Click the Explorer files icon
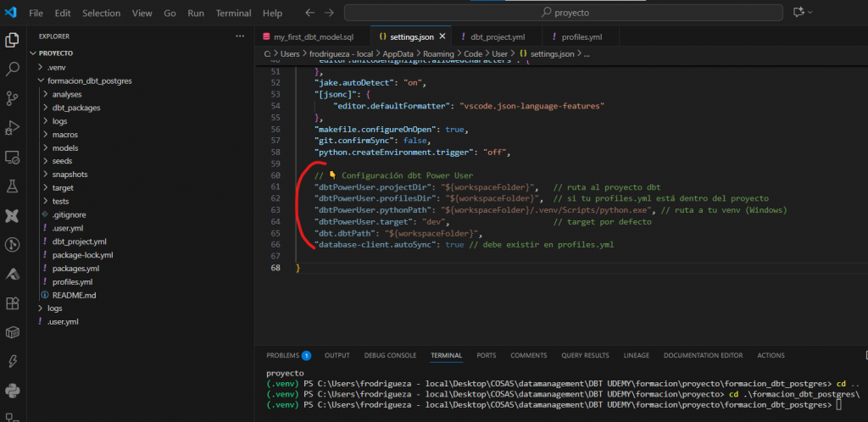Viewport: 868px width, 422px height. click(x=13, y=40)
